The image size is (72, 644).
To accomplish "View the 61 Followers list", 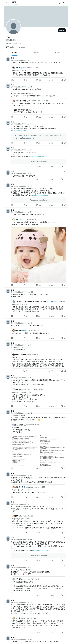I will pyautogui.click(x=21, y=47).
